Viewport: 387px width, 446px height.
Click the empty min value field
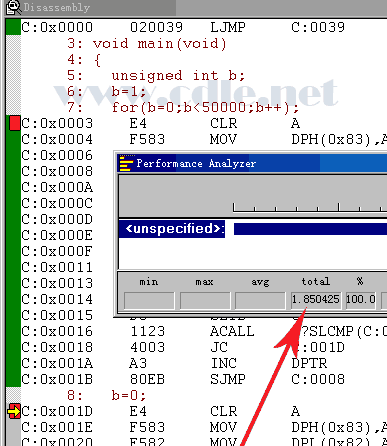(x=149, y=300)
